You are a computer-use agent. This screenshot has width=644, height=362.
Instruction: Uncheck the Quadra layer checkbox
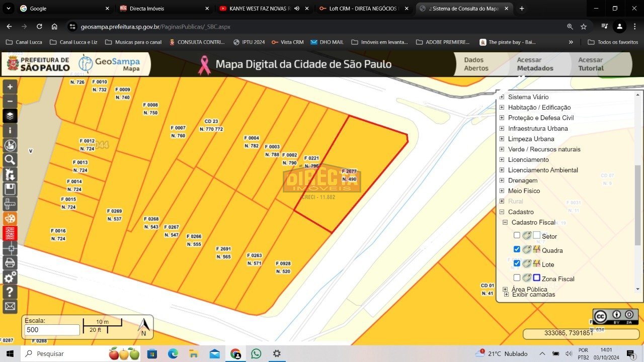pyautogui.click(x=517, y=249)
